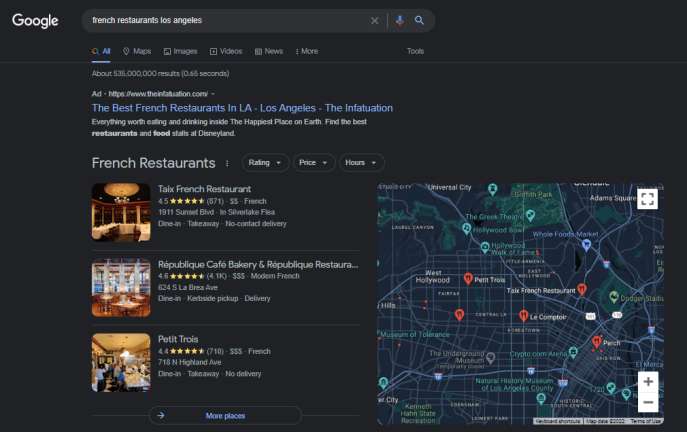Click Dodger Stadium map marker
This screenshot has width=687, height=432.
coord(614,297)
